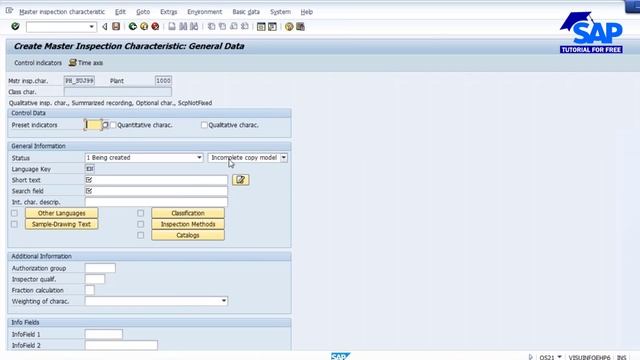This screenshot has width=640, height=360.
Task: Click the Short text input field
Action: click(x=156, y=180)
